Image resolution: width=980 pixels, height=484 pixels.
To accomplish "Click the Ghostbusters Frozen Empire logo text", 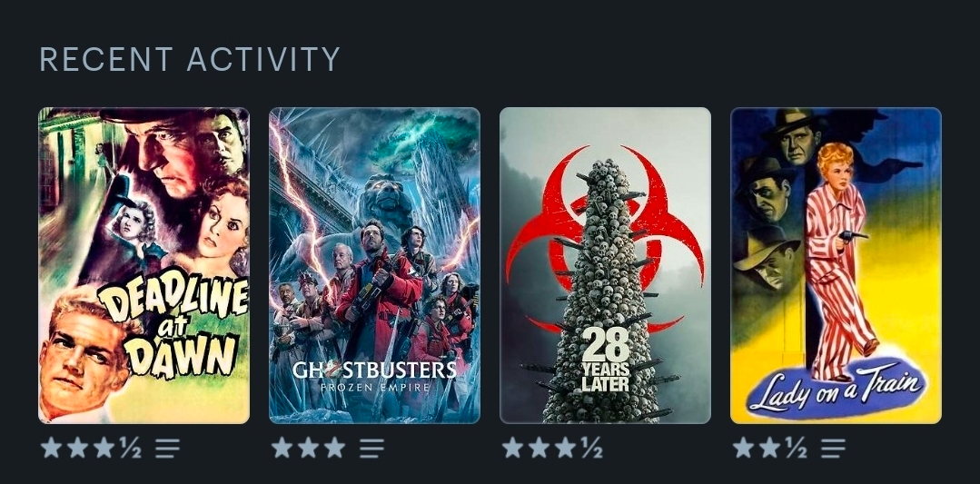I will click(x=374, y=375).
